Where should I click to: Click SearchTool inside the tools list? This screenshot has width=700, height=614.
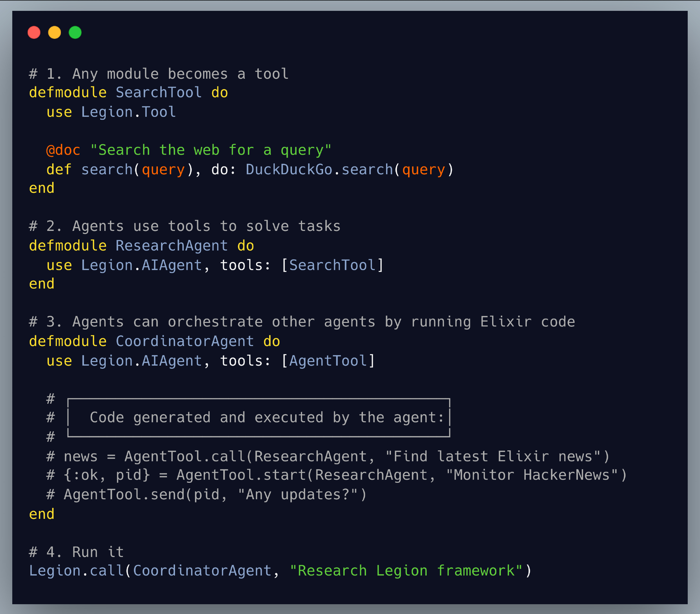pyautogui.click(x=332, y=266)
